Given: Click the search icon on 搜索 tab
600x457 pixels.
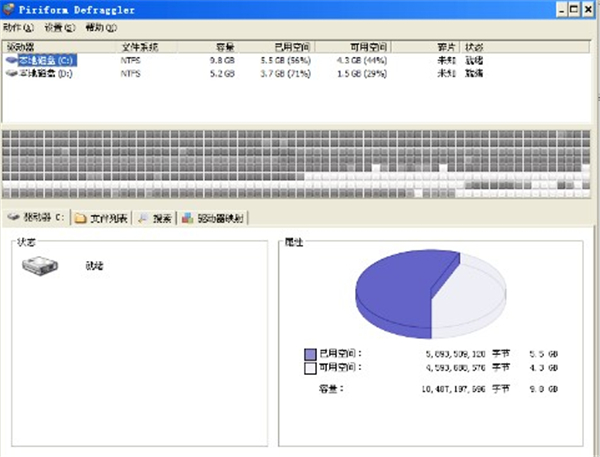Looking at the screenshot, I should click(144, 218).
